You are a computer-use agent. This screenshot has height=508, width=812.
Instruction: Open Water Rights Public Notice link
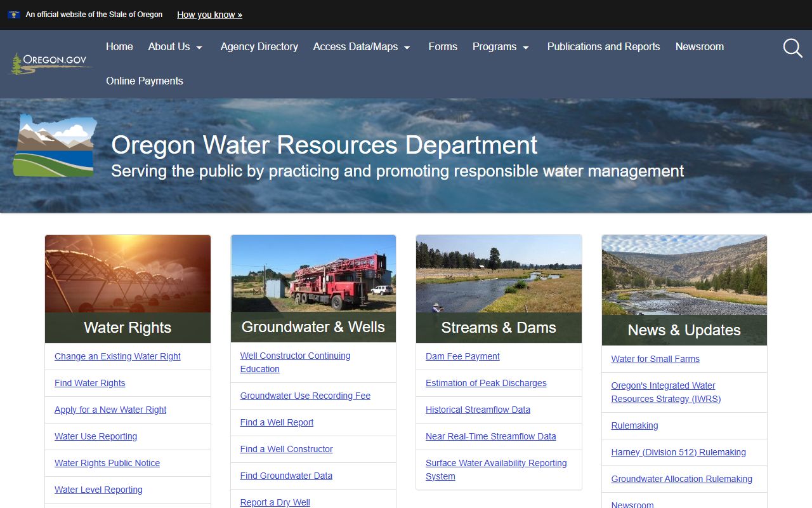[107, 463]
